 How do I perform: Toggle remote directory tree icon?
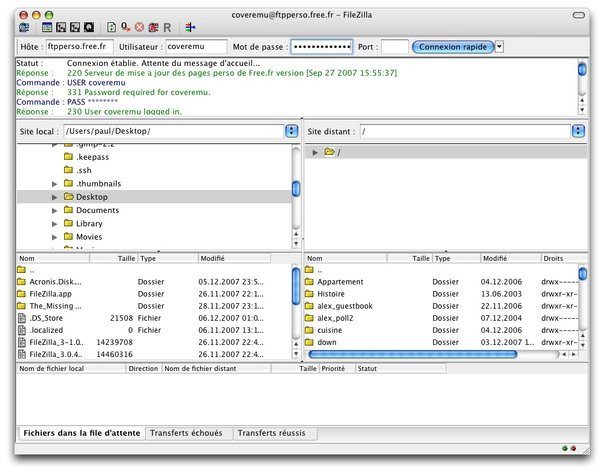click(x=75, y=27)
